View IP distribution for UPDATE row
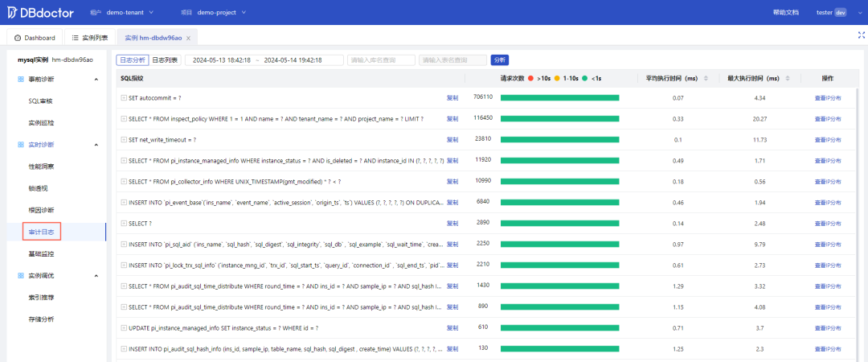 [x=828, y=327]
